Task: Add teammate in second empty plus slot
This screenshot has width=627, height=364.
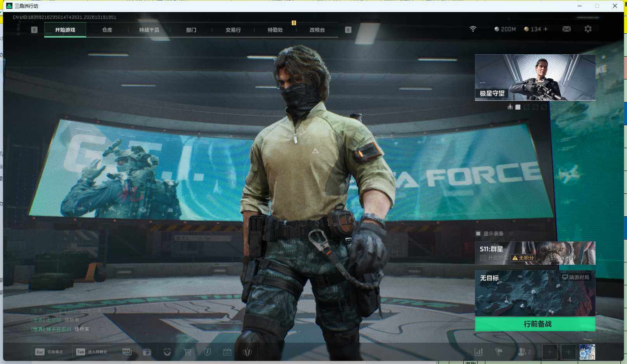Action: pos(568,352)
